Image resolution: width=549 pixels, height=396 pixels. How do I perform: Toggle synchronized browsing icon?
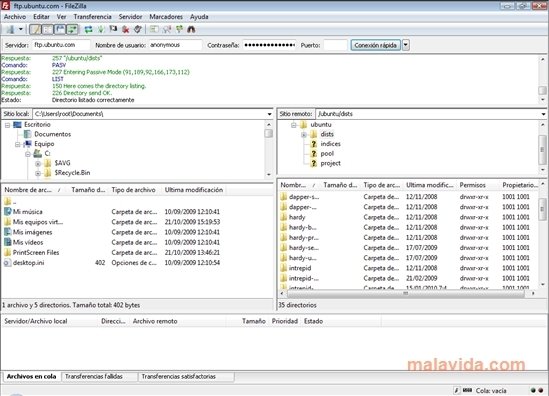pyautogui.click(x=179, y=29)
